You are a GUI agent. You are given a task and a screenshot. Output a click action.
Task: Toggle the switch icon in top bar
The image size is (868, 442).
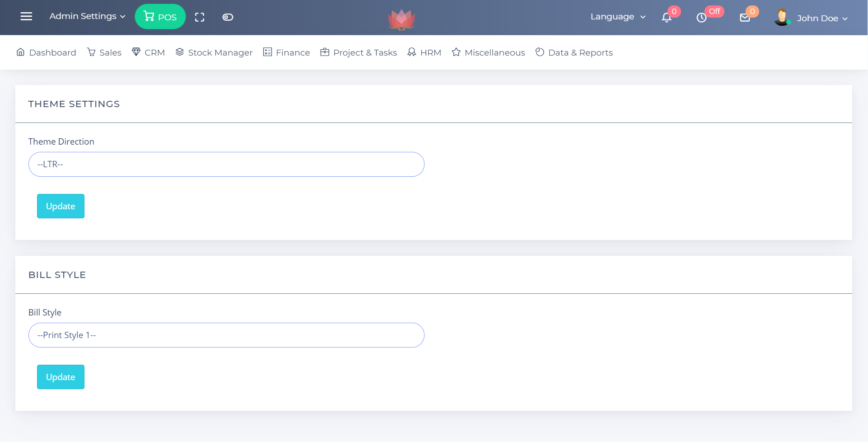coord(228,17)
